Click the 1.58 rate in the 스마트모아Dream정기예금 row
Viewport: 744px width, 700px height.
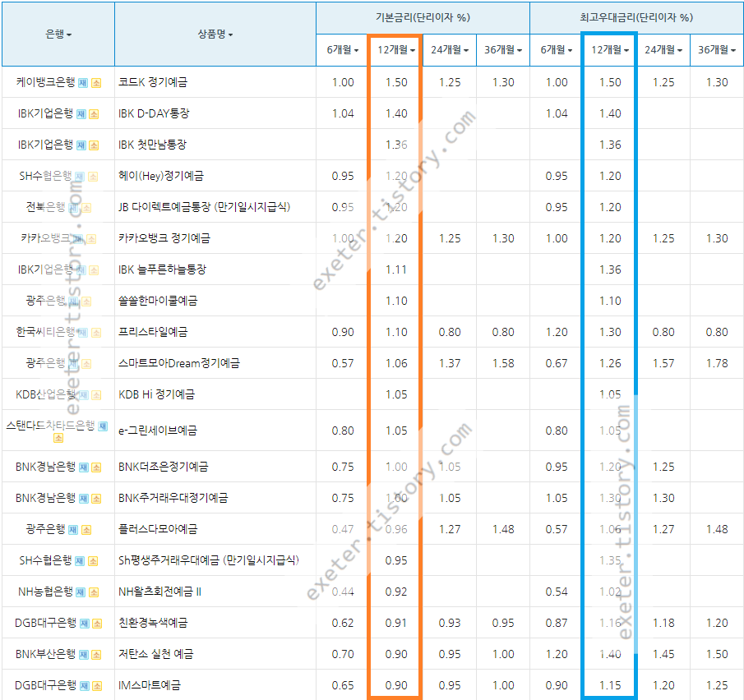coord(503,363)
